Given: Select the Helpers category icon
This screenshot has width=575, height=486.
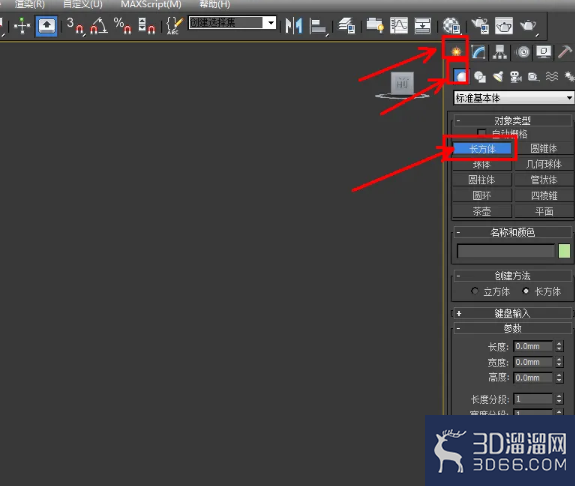Looking at the screenshot, I should click(534, 77).
